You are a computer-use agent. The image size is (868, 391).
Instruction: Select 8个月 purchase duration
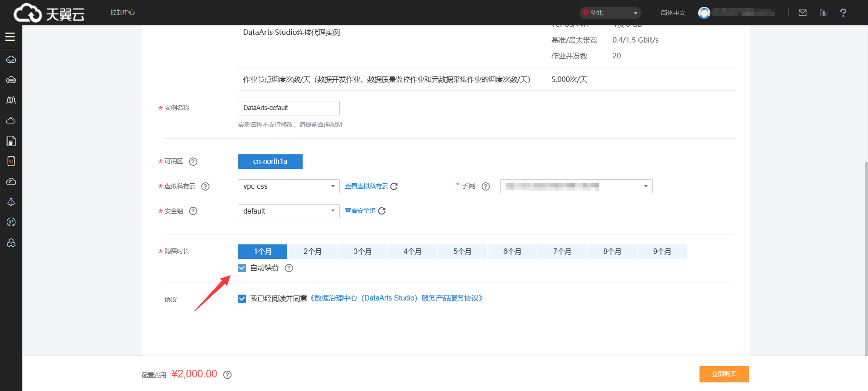tap(612, 252)
